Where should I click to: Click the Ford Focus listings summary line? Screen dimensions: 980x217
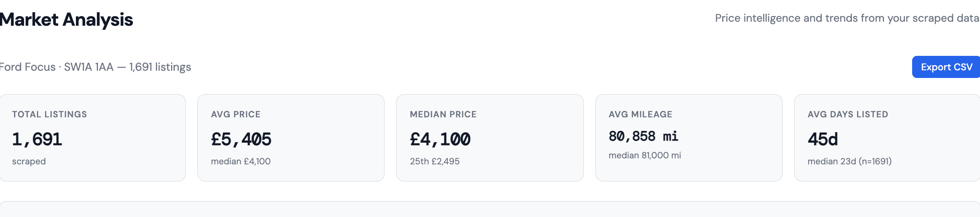pyautogui.click(x=95, y=67)
